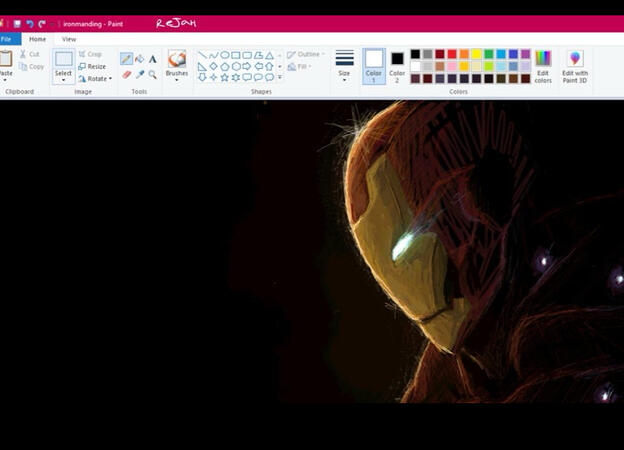Click the Save icon in title bar

tap(17, 23)
